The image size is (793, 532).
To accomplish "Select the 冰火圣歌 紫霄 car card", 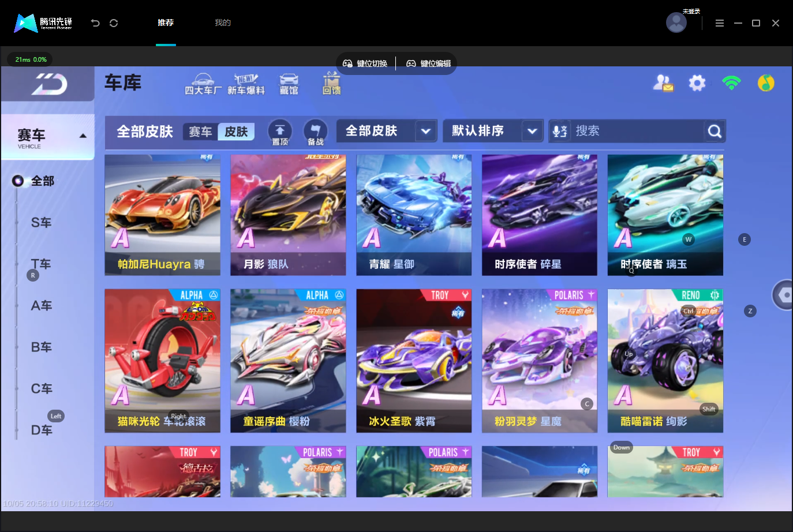I will pos(414,361).
